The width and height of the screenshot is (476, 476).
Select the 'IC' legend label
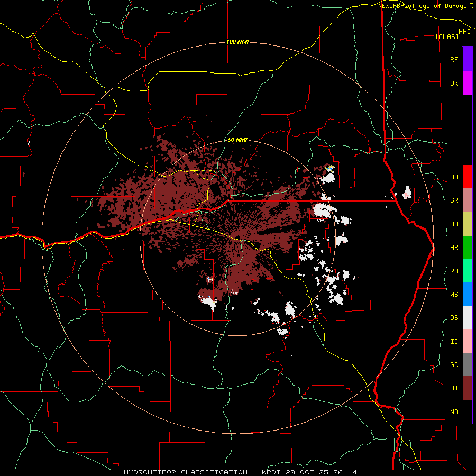pos(454,342)
